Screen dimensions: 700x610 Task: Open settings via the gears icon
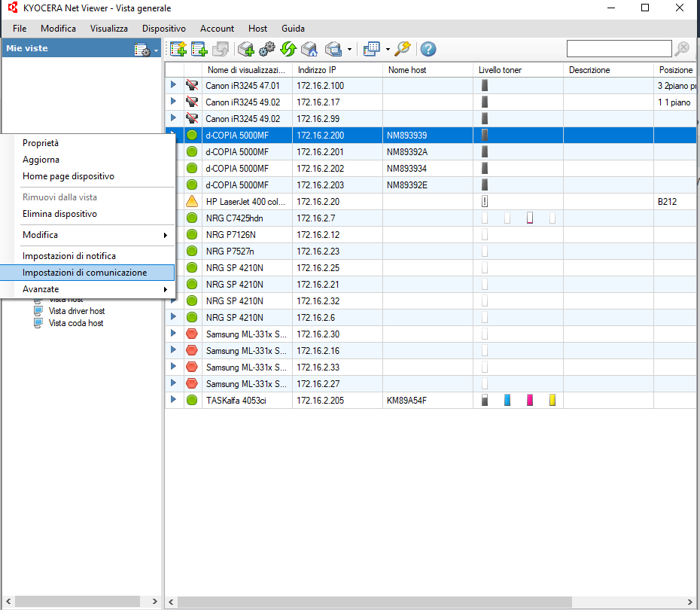(267, 49)
